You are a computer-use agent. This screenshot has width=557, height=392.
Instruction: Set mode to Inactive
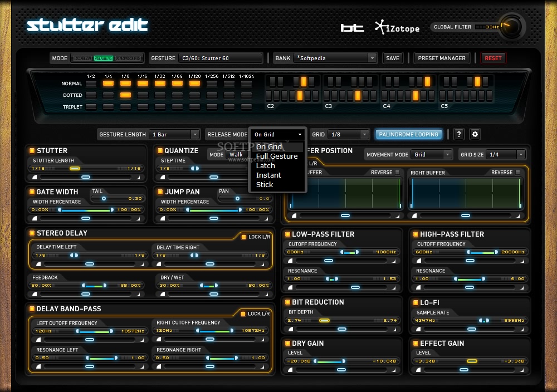coord(82,58)
